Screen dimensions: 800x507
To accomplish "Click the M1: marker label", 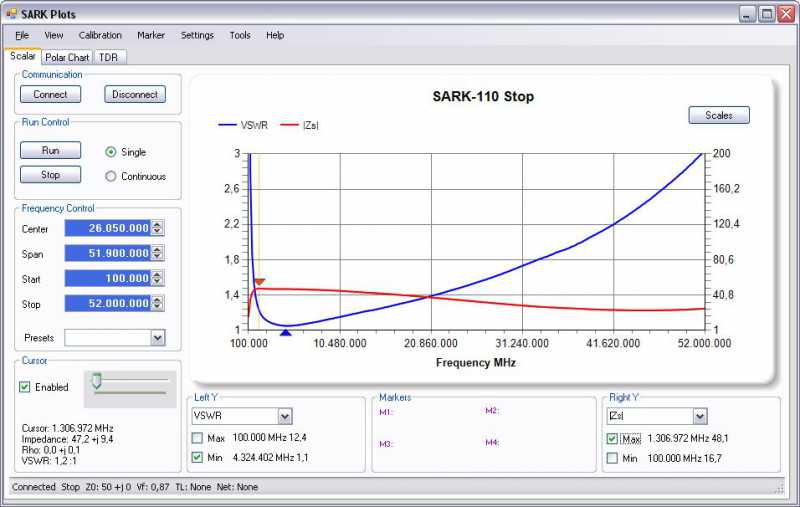I will (x=386, y=412).
